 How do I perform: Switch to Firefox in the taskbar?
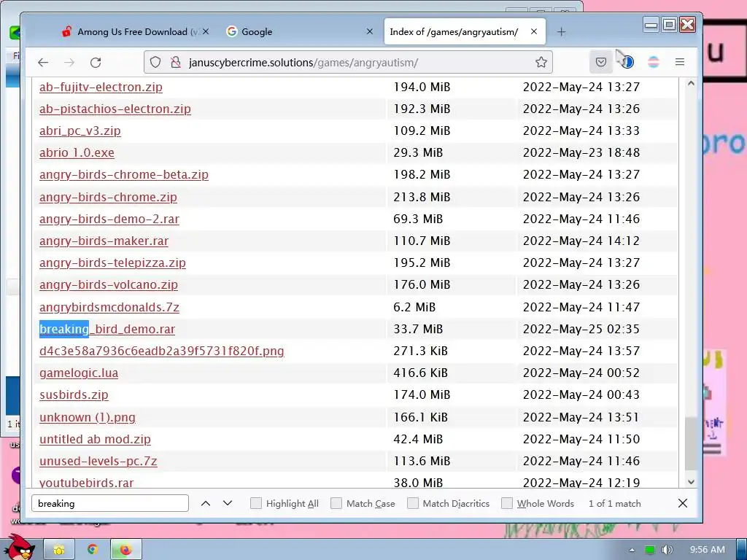click(x=125, y=550)
